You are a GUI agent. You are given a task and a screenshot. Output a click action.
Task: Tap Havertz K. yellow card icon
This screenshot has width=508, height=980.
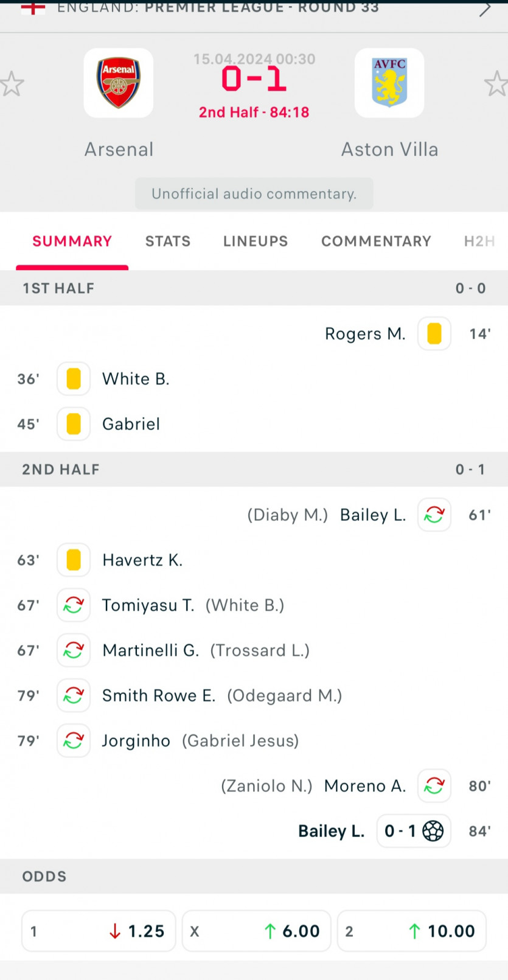(x=74, y=560)
